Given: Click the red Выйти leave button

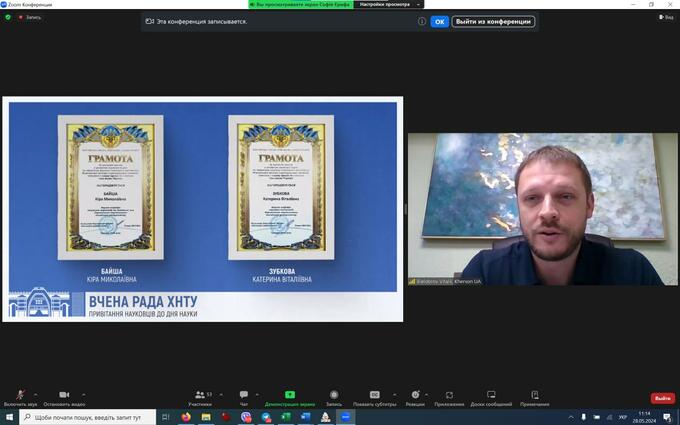Looking at the screenshot, I should pyautogui.click(x=663, y=398).
